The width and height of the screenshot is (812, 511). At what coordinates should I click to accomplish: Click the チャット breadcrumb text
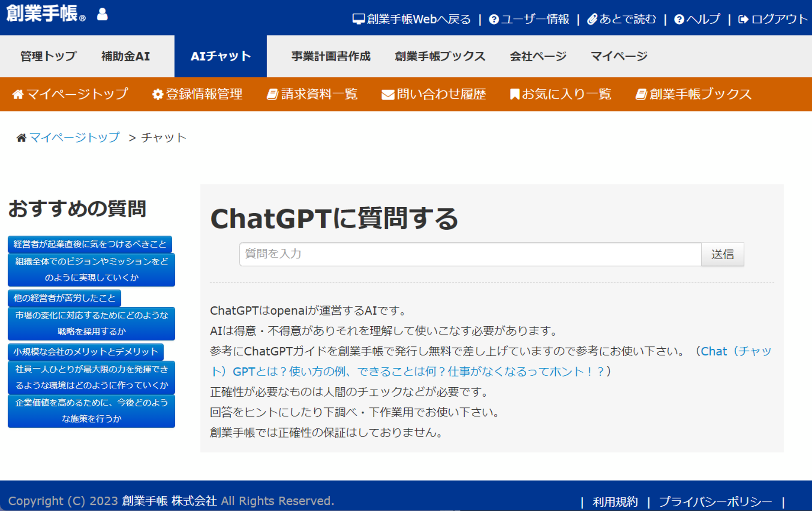pyautogui.click(x=164, y=138)
